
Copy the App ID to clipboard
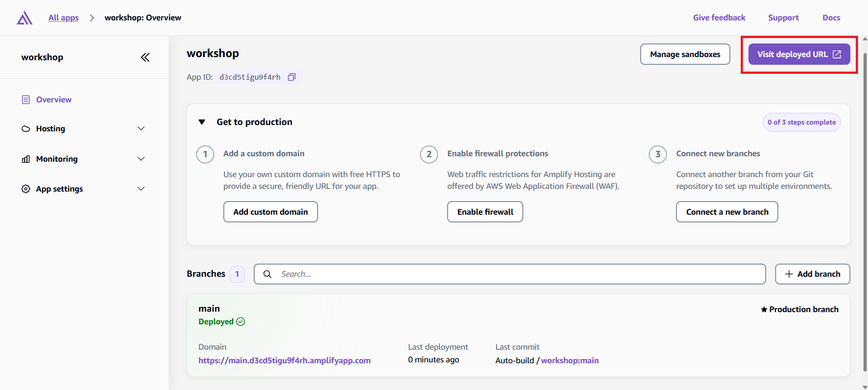292,77
